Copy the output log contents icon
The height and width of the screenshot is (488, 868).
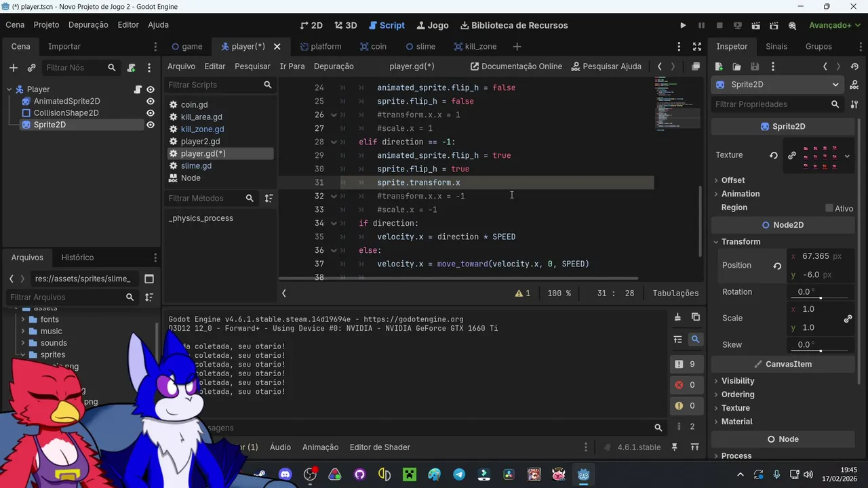695,317
